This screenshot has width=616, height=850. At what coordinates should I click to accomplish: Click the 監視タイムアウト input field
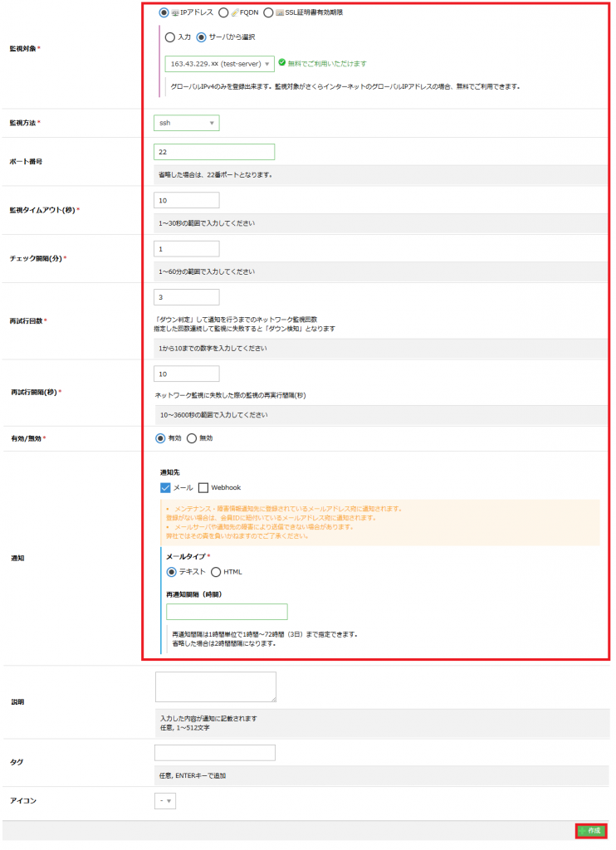187,200
